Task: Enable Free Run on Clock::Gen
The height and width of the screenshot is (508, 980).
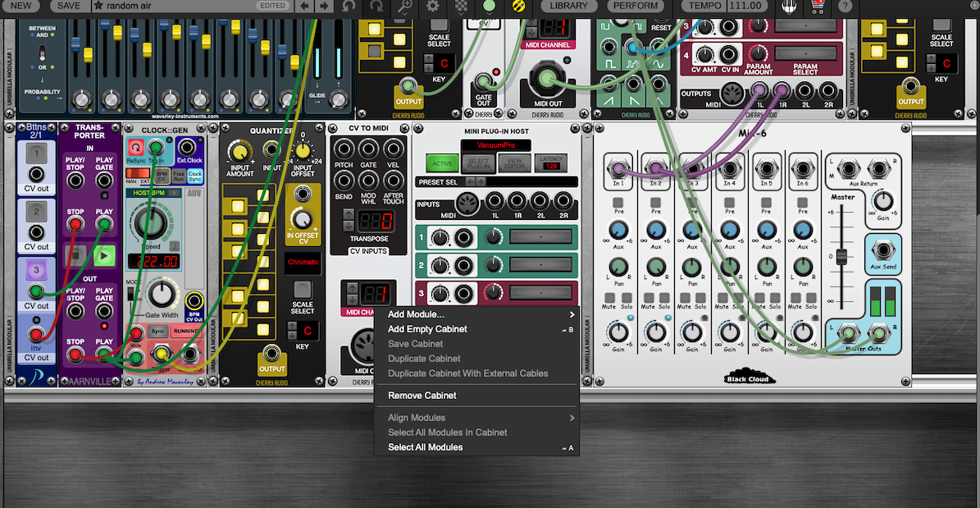Action: pos(179,176)
